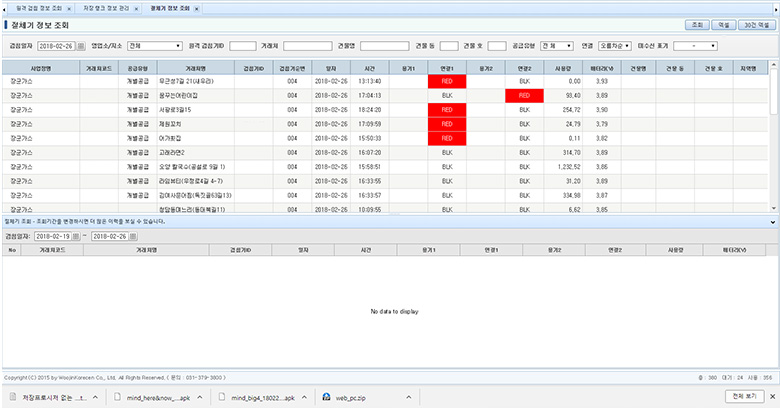Click the 원격 검침기ID input field
The width and height of the screenshot is (780, 408).
pyautogui.click(x=243, y=45)
